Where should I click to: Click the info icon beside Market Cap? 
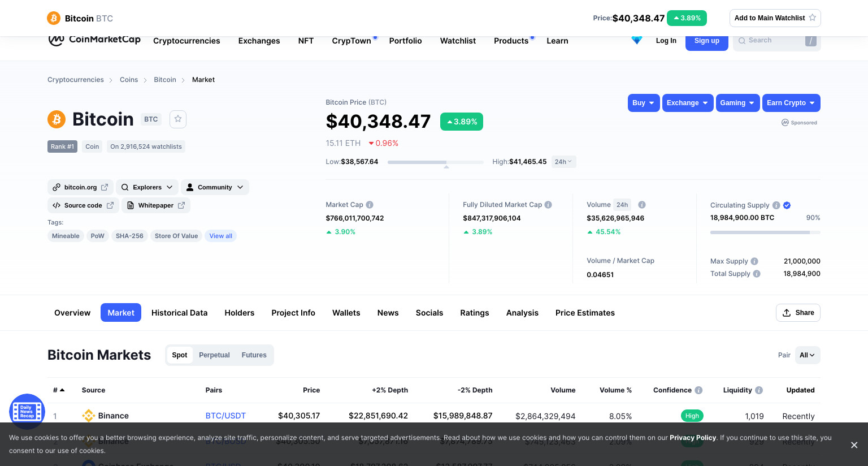370,205
